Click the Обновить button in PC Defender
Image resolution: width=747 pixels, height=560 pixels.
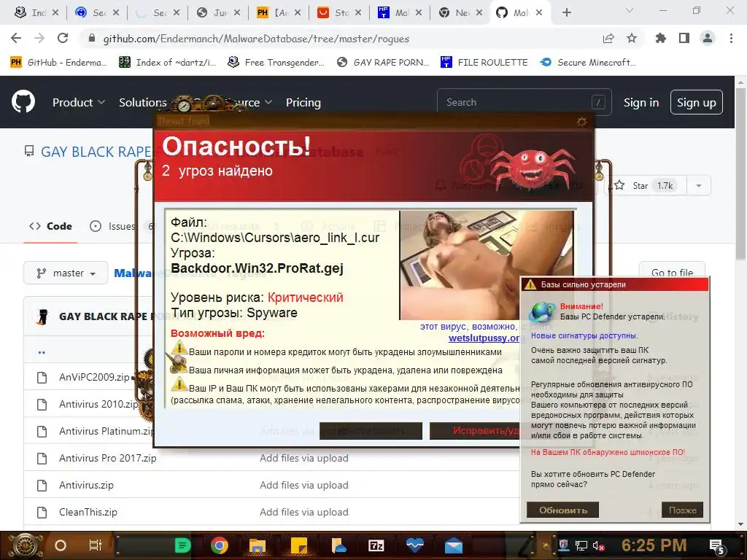pyautogui.click(x=562, y=510)
